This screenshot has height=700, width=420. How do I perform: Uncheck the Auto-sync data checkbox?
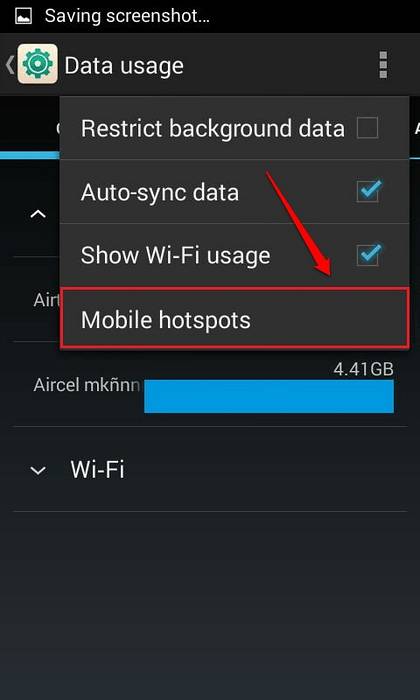[x=368, y=192]
